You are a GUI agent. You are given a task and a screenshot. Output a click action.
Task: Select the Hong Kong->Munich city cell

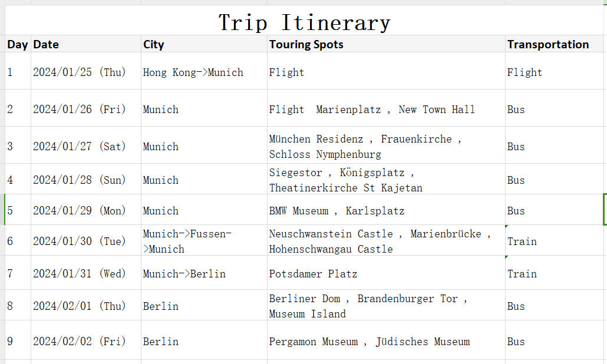pos(193,72)
